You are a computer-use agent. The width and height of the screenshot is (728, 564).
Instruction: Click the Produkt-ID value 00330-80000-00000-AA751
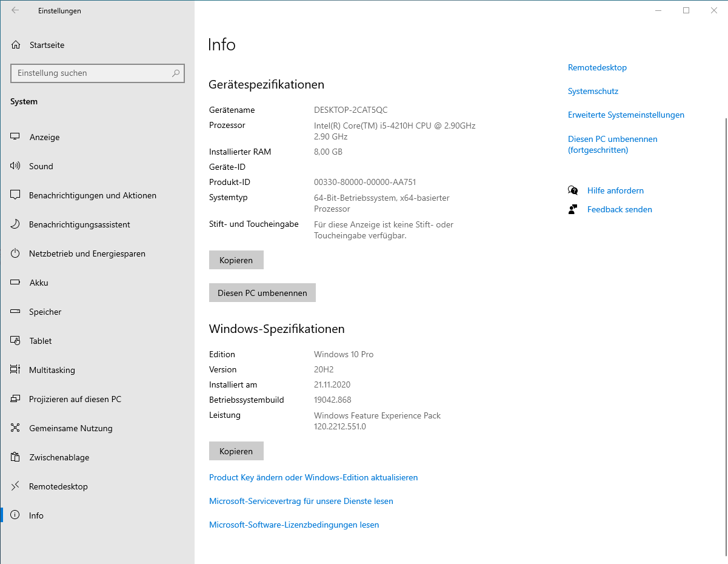click(365, 182)
